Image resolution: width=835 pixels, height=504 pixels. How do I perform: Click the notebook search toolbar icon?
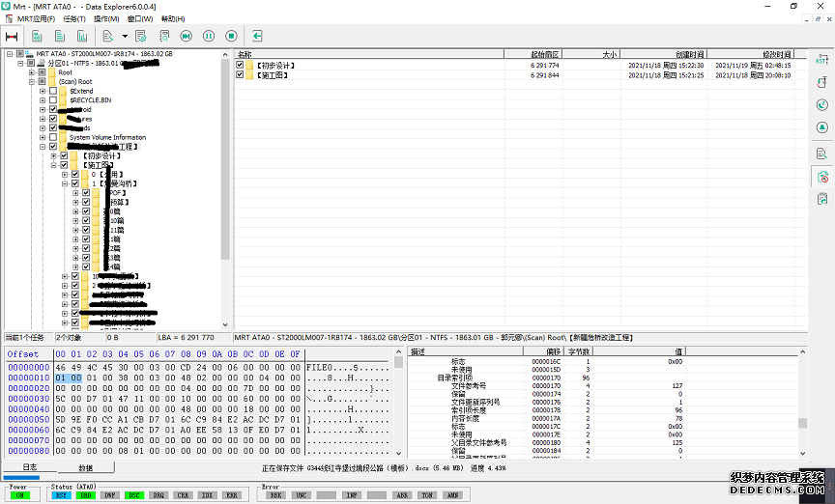coord(164,36)
